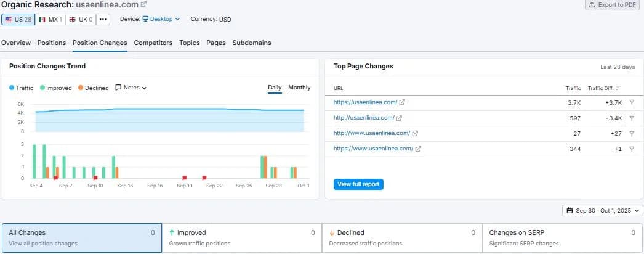This screenshot has width=644, height=254.
Task: Click red note flag near Sep 21
Action: click(204, 178)
